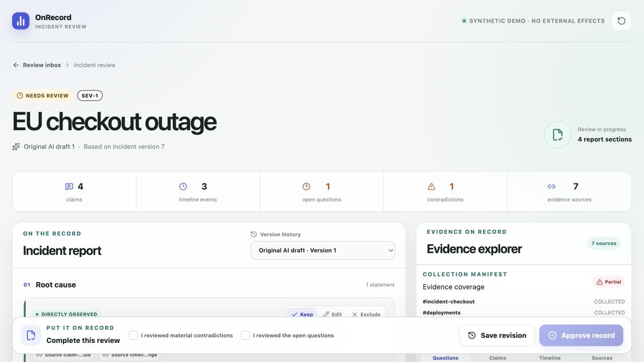Image resolution: width=644 pixels, height=362 pixels.
Task: Click the checkmark icon on Keep option
Action: 295,314
